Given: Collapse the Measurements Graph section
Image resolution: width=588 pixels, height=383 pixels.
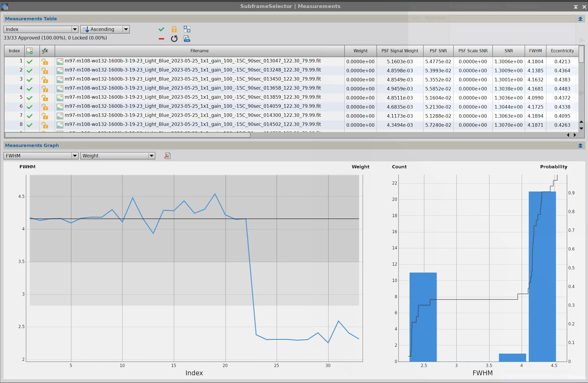Looking at the screenshot, I should click(x=580, y=146).
